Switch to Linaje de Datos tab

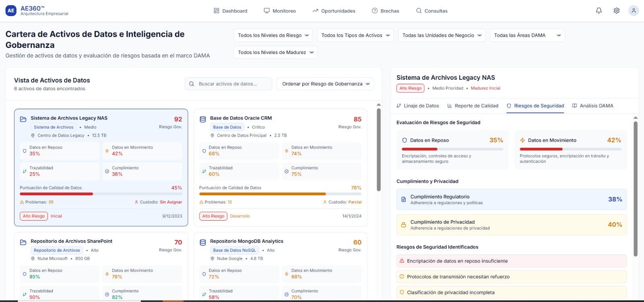(x=418, y=106)
